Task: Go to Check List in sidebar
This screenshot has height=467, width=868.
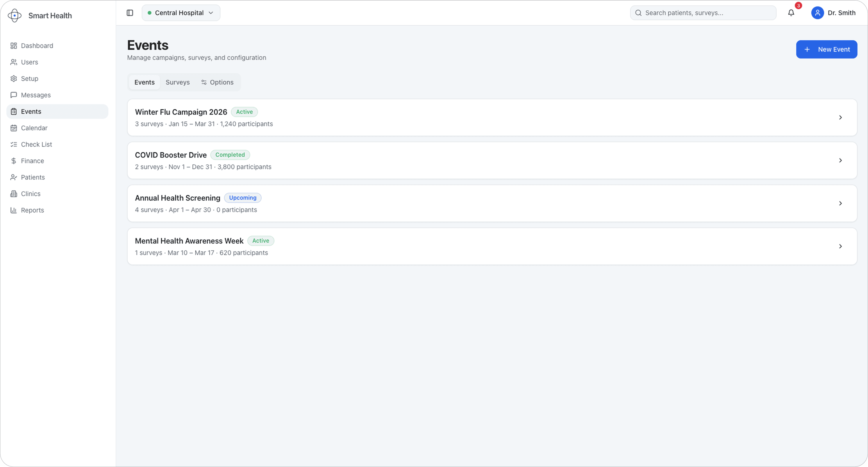Action: coord(36,144)
